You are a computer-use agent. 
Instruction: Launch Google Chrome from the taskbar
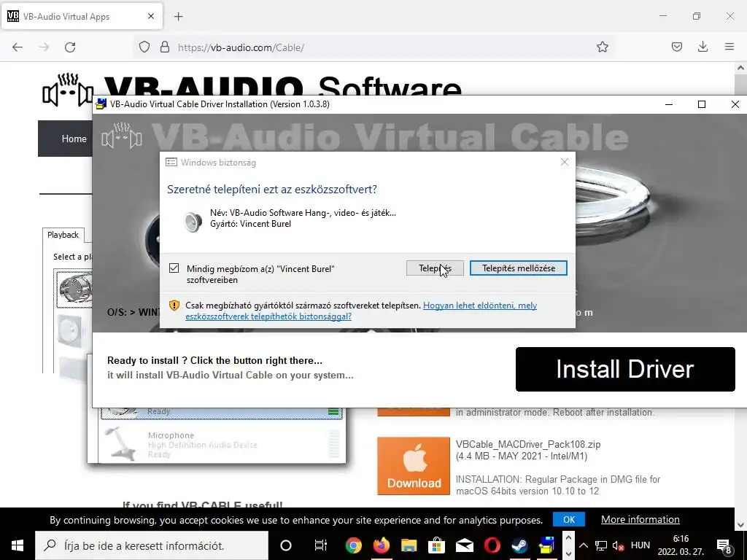coord(354,545)
